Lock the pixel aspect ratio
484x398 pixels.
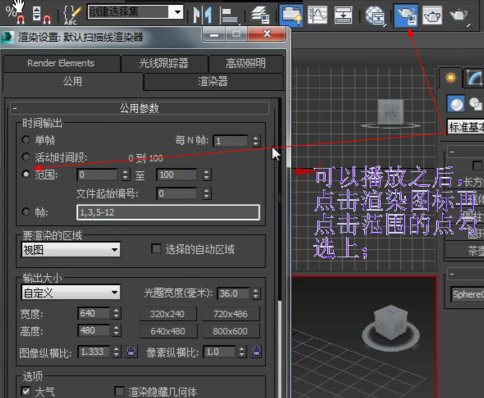click(256, 351)
